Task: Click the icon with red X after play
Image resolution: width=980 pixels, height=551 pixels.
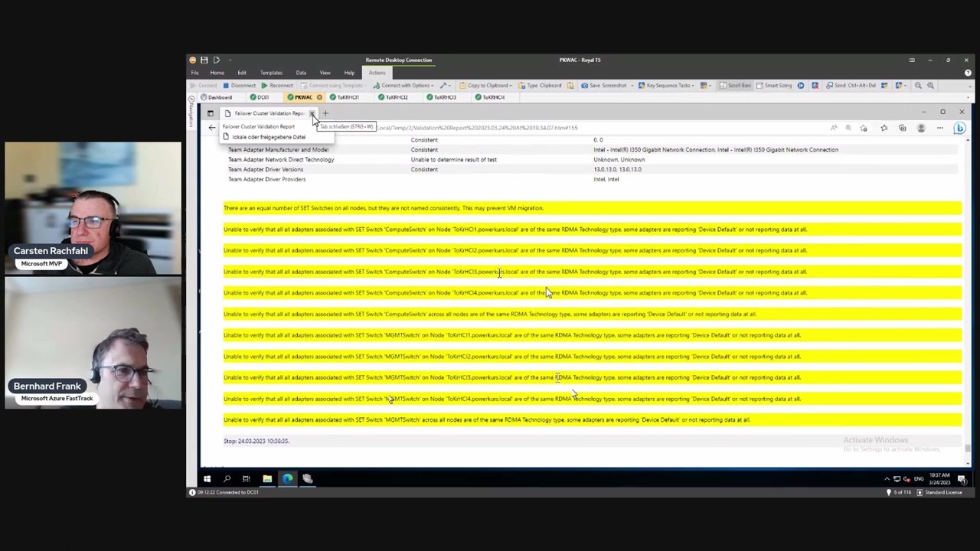Action: pos(815,86)
